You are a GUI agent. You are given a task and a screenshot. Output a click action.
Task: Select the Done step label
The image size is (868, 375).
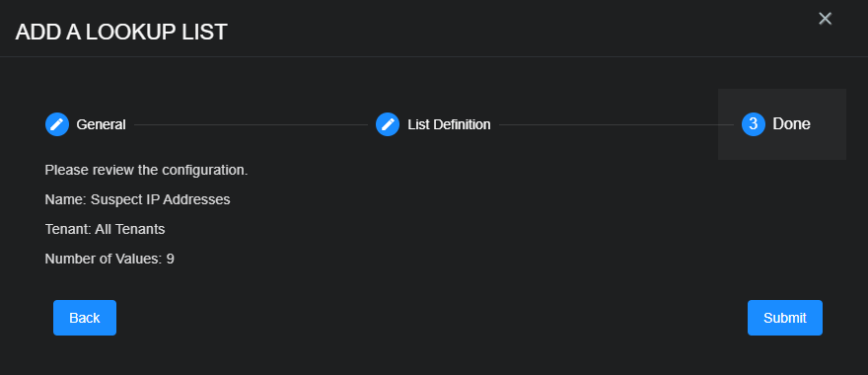[791, 124]
